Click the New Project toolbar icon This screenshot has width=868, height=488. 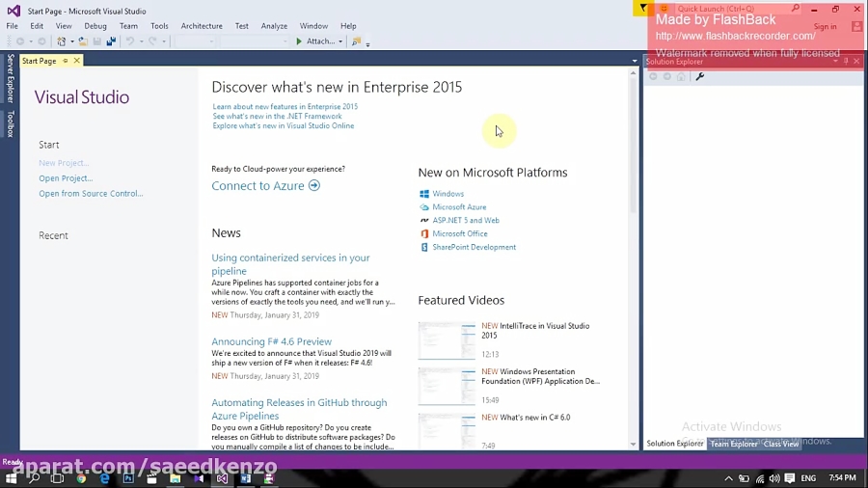(62, 41)
